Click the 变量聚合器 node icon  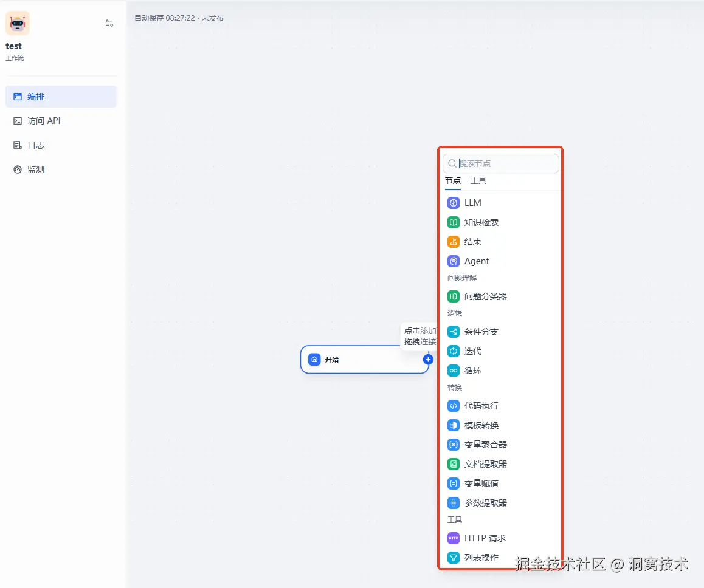[x=454, y=445]
